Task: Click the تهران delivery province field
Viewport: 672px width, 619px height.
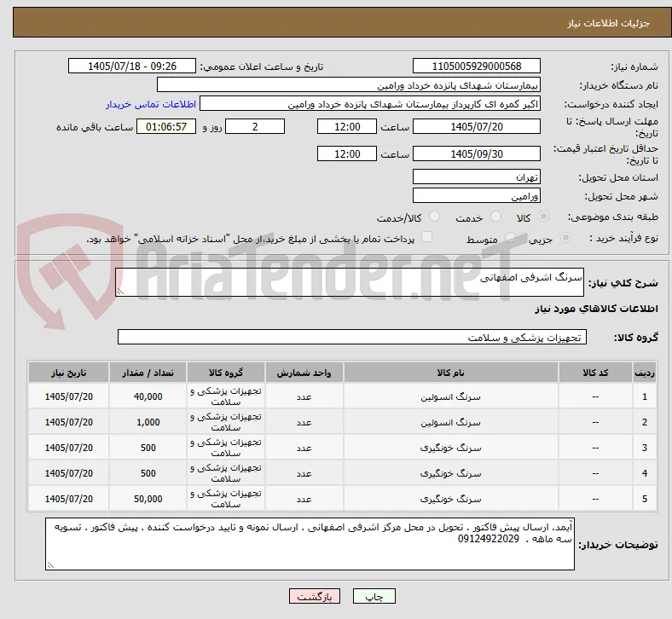Action: point(477,176)
